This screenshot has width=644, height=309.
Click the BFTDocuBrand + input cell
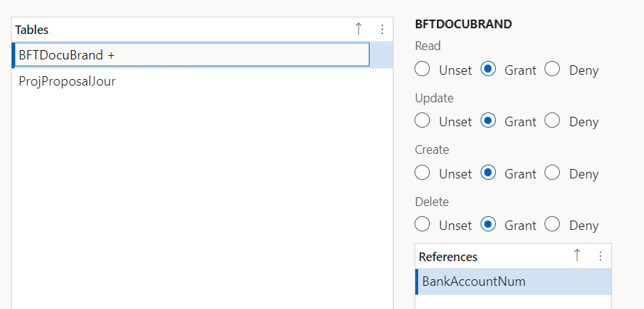click(192, 55)
